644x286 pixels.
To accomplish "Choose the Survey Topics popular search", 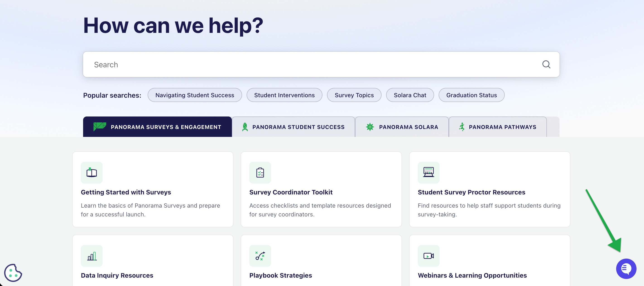I will [x=354, y=95].
